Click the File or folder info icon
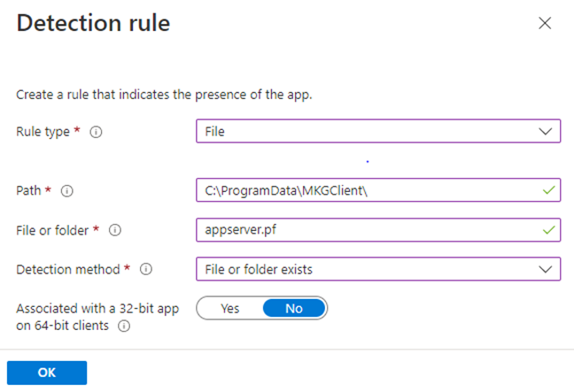 click(x=114, y=230)
